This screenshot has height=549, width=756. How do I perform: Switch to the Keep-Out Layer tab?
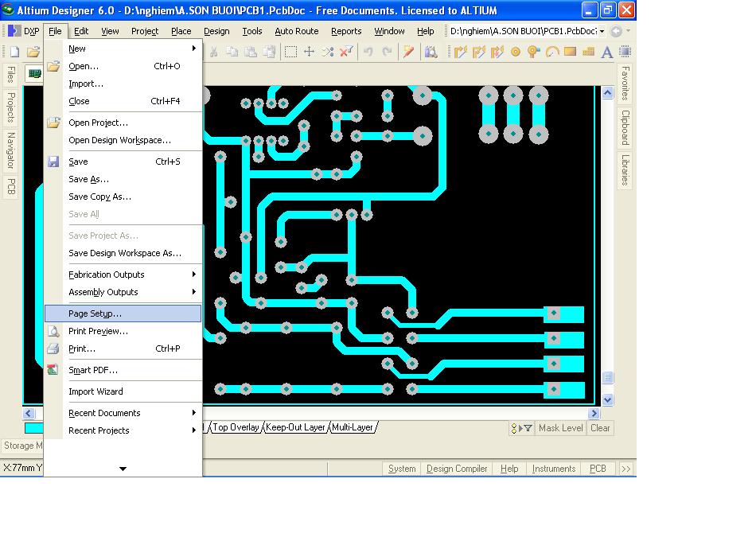click(x=295, y=427)
